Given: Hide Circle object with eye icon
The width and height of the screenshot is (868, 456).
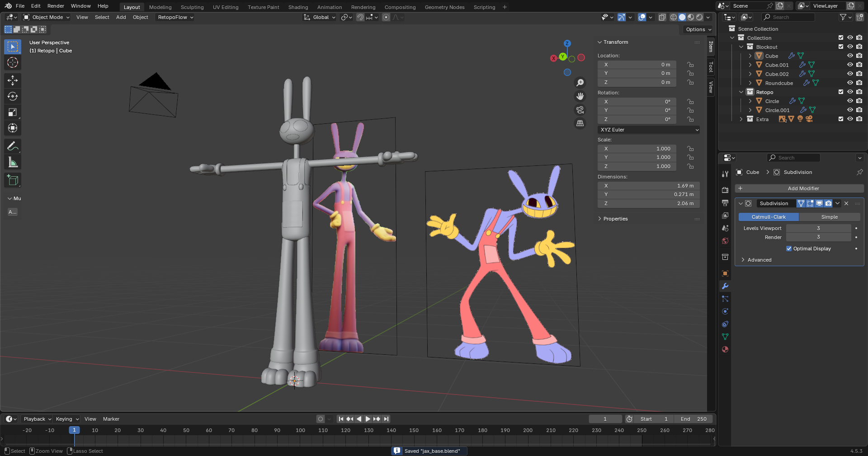Looking at the screenshot, I should [x=850, y=101].
